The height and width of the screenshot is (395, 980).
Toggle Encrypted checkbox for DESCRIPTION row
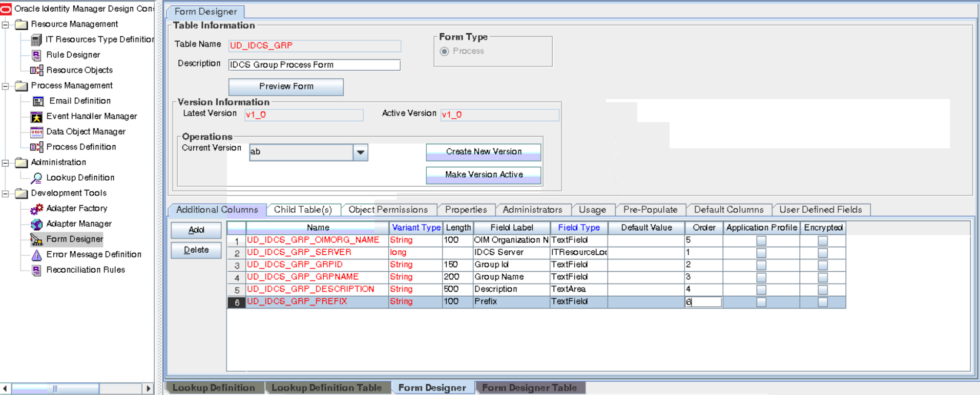(x=823, y=290)
